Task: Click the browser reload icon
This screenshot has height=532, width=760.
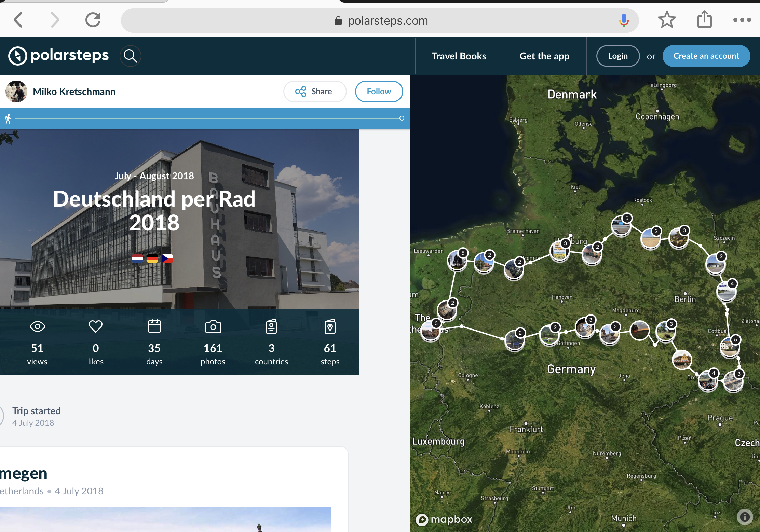Action: tap(93, 20)
